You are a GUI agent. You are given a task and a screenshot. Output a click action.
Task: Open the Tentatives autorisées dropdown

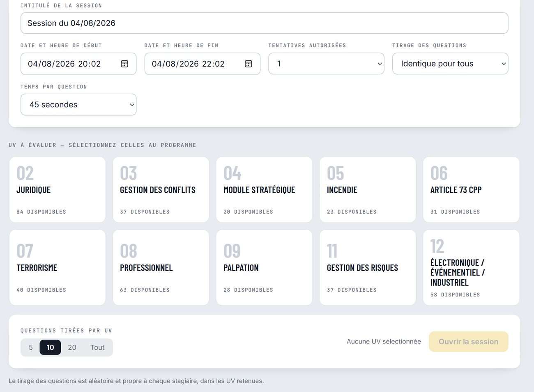click(327, 64)
